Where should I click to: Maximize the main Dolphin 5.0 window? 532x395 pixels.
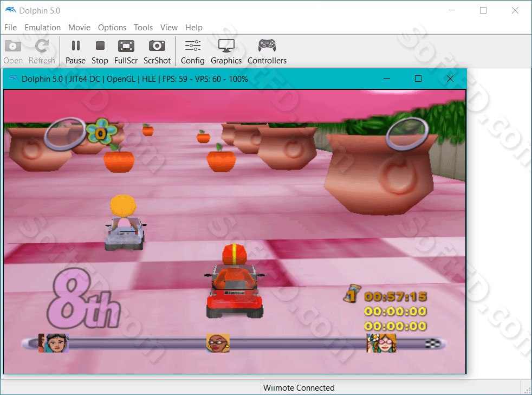pos(483,10)
